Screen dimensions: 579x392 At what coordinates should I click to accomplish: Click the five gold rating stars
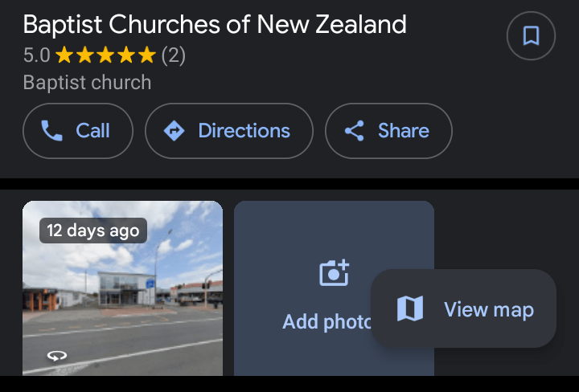pos(105,55)
